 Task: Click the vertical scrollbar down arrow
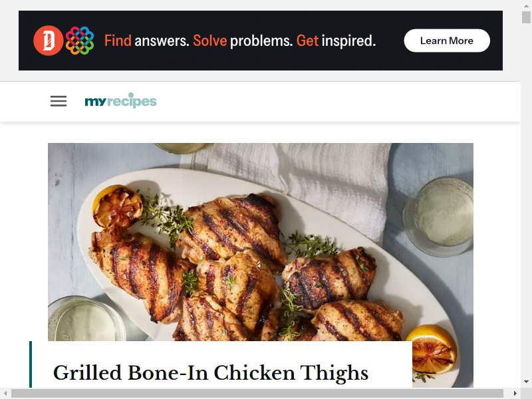click(x=526, y=382)
